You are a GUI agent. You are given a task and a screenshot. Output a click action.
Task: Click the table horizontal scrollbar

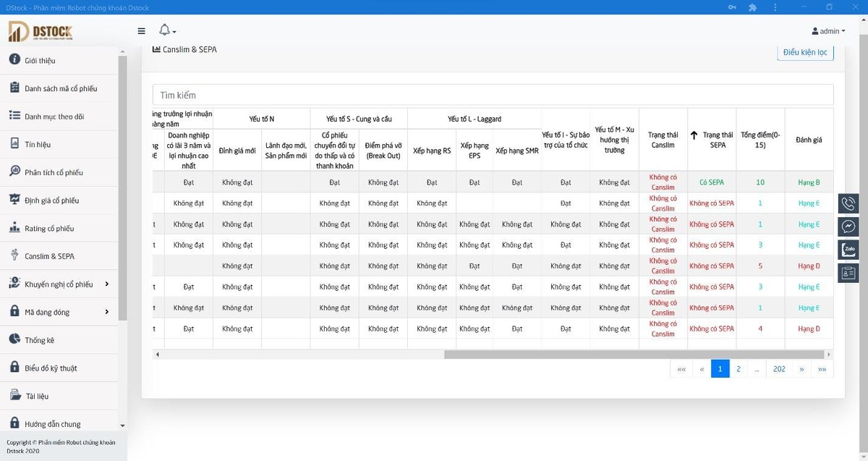634,355
